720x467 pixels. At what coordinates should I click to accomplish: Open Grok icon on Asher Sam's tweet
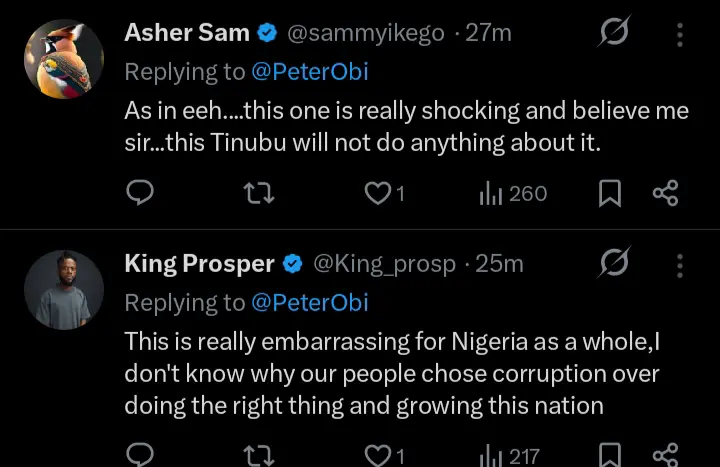click(x=613, y=35)
